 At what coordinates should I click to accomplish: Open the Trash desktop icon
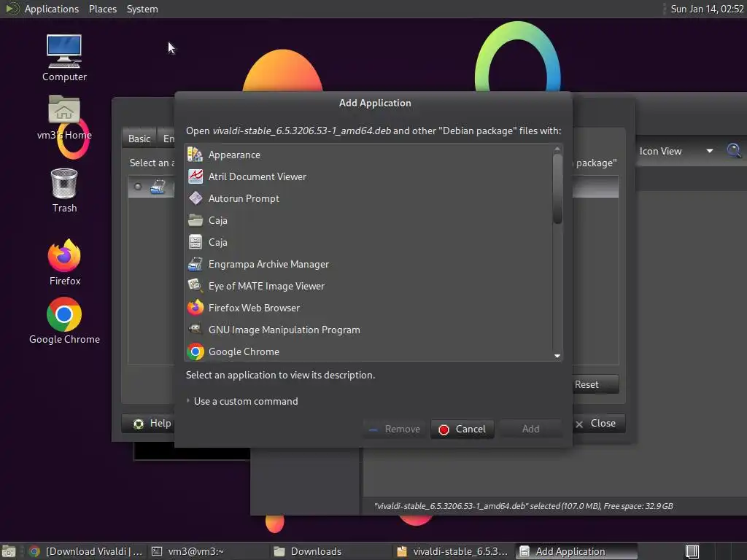pos(64,184)
